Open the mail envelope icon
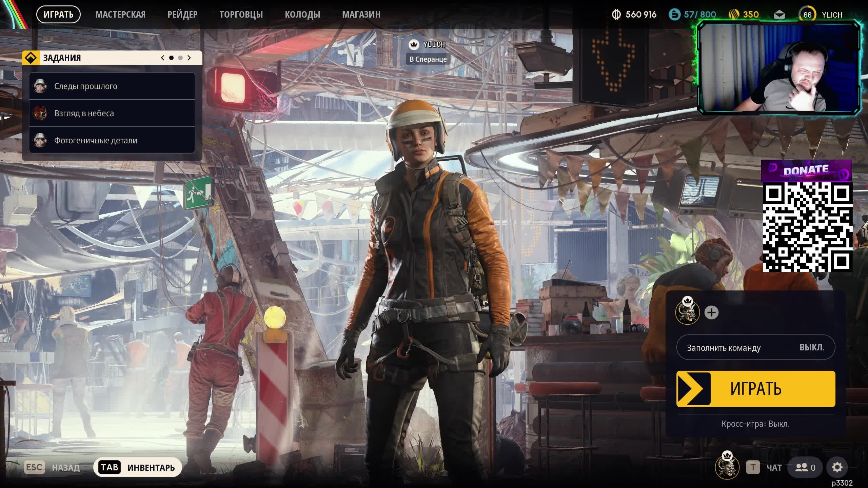 click(x=779, y=15)
